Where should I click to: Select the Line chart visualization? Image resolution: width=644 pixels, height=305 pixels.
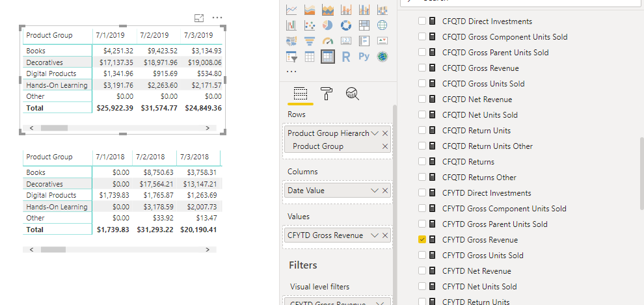coord(291,10)
